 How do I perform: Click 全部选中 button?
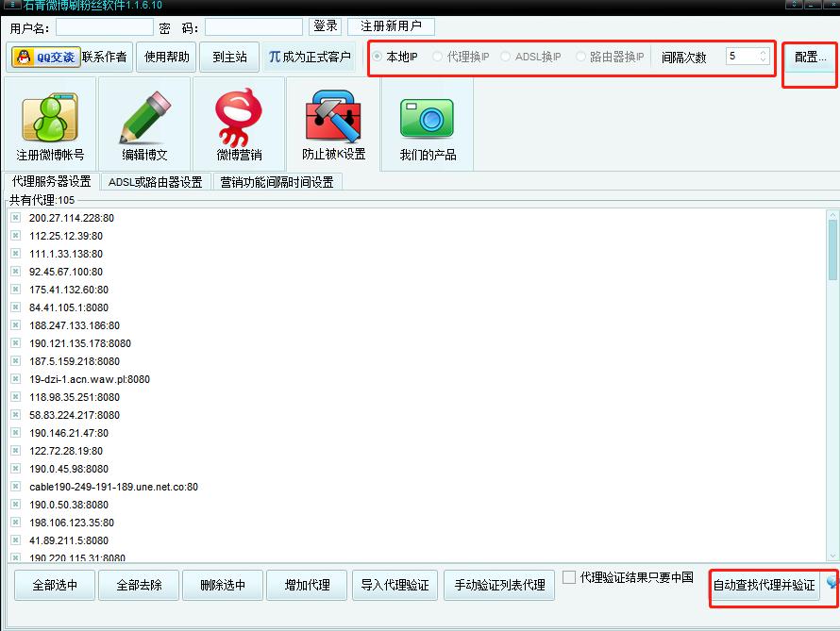tap(55, 585)
